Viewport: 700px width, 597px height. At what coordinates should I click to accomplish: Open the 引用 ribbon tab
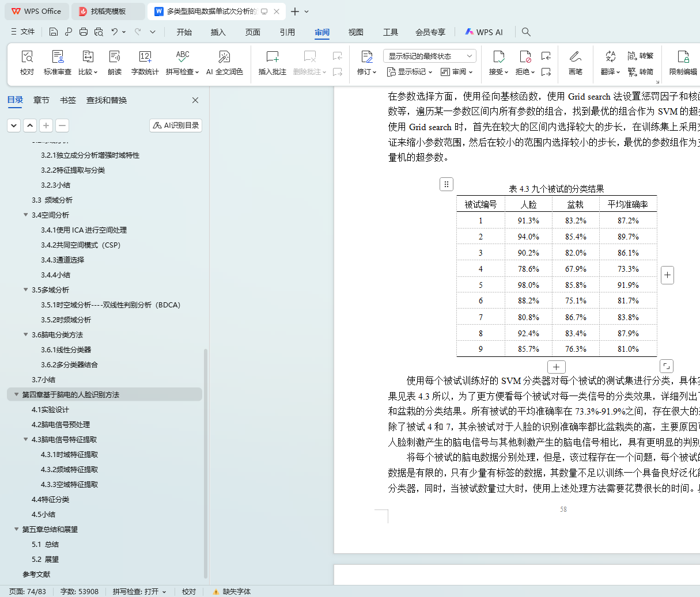[287, 32]
